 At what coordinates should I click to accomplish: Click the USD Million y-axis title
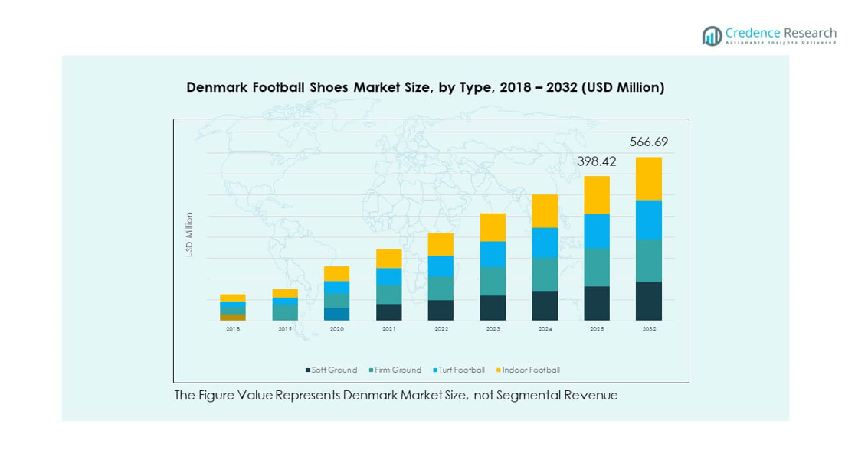[189, 234]
